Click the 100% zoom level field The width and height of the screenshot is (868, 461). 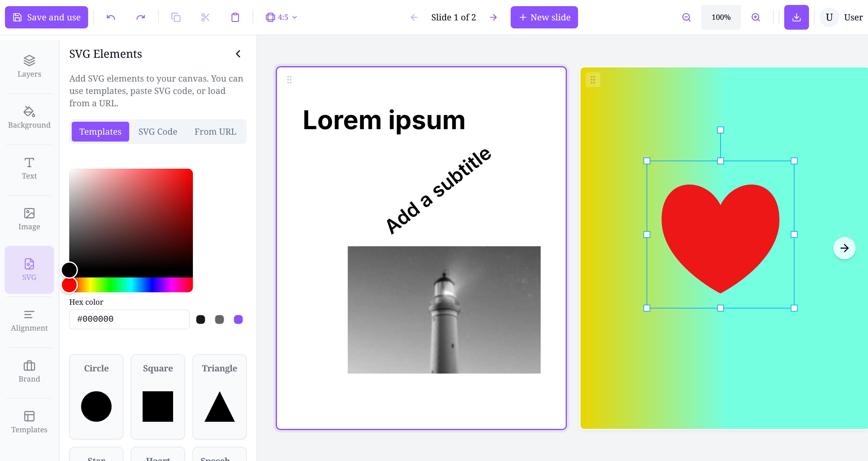pyautogui.click(x=721, y=17)
